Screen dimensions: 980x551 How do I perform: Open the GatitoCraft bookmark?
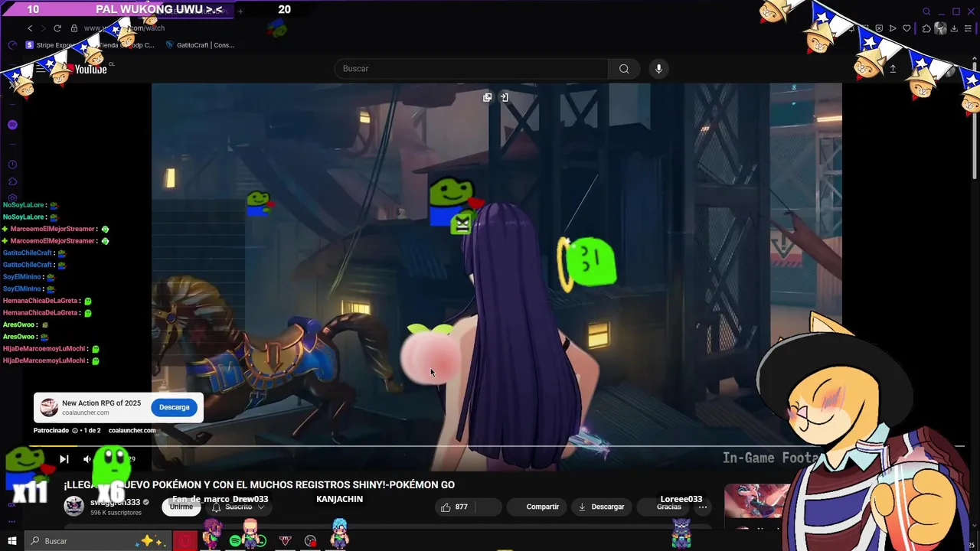(200, 45)
